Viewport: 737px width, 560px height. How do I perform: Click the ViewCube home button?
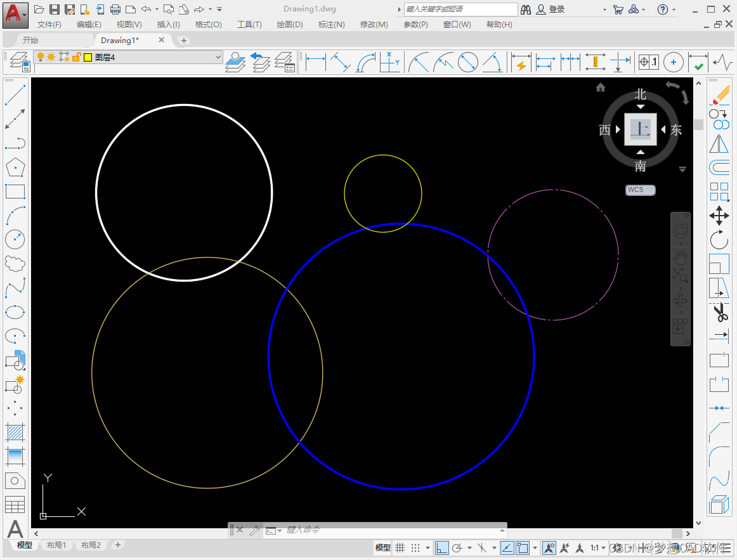(600, 88)
